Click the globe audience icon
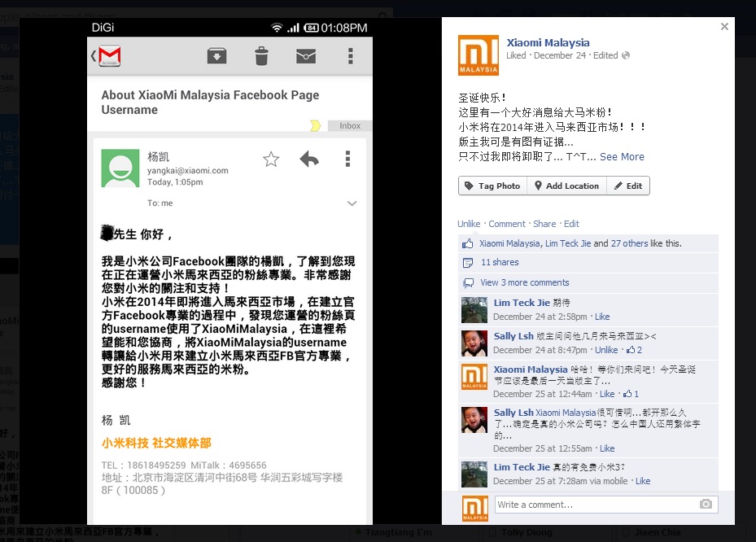Screen dimensions: 756x542 [x=626, y=55]
